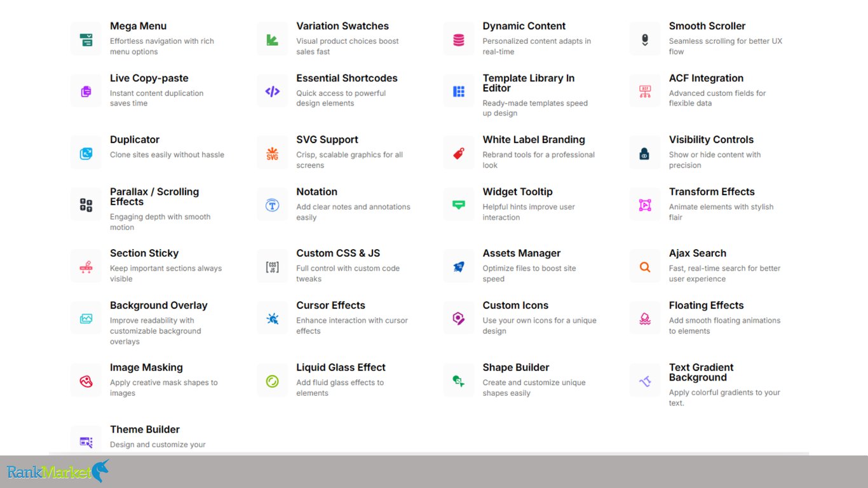Click the Transform Effects icon

tap(645, 205)
